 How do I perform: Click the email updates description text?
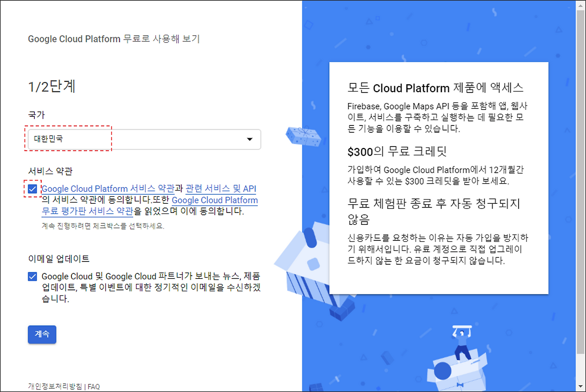(x=152, y=288)
